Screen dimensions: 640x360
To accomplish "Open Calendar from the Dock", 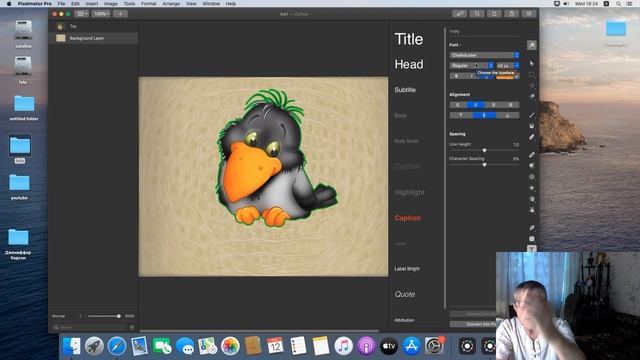I will [275, 346].
